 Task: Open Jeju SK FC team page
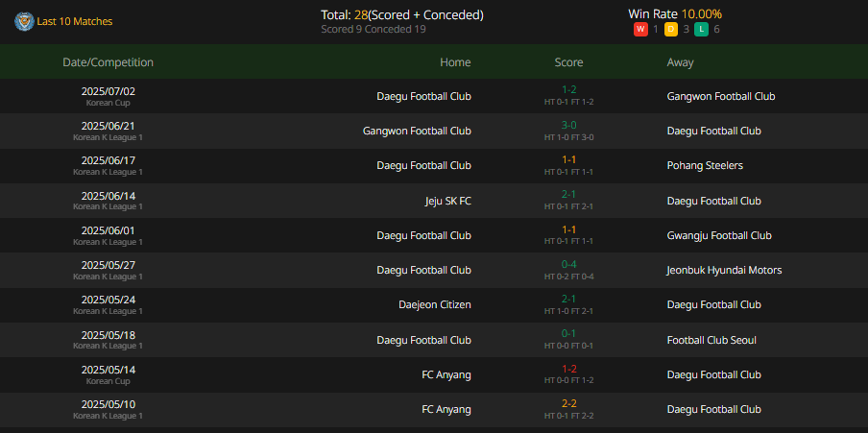pos(447,201)
